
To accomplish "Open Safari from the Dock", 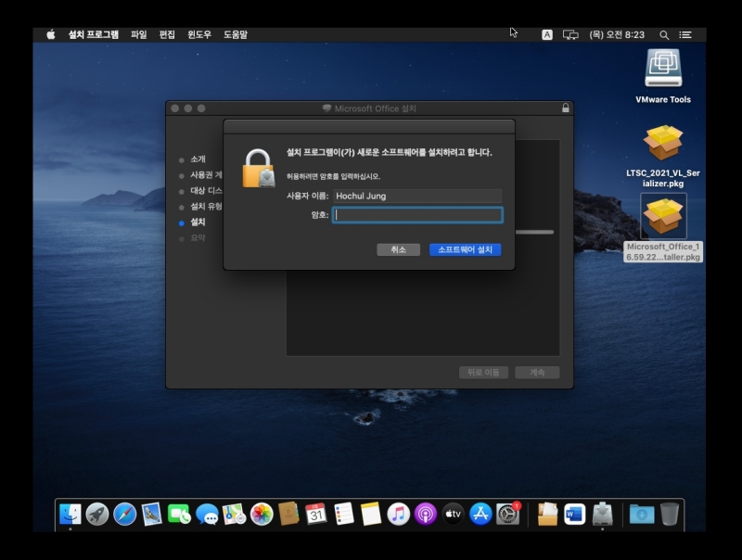I will click(x=125, y=515).
